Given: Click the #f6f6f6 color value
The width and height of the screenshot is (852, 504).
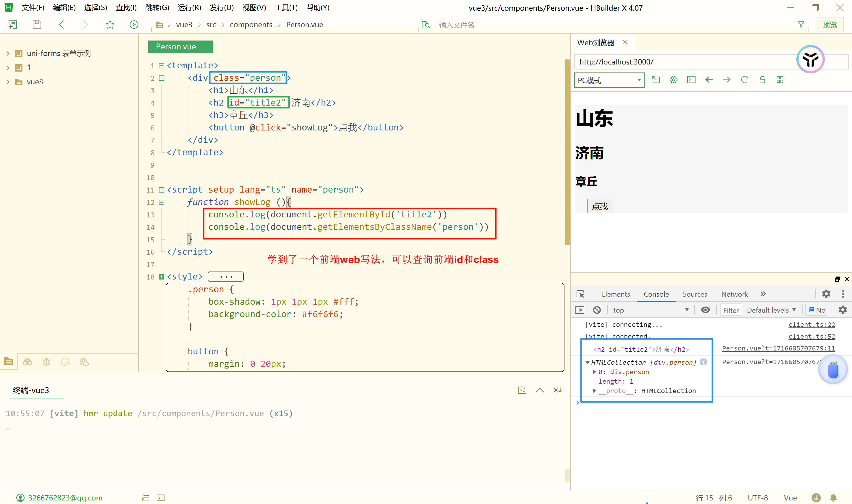Looking at the screenshot, I should [320, 314].
